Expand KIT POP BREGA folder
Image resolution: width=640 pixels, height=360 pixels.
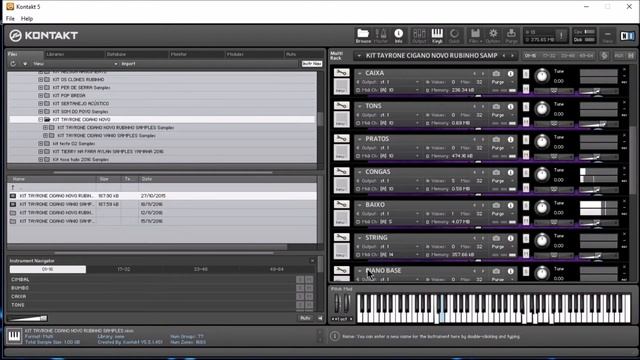click(40, 96)
